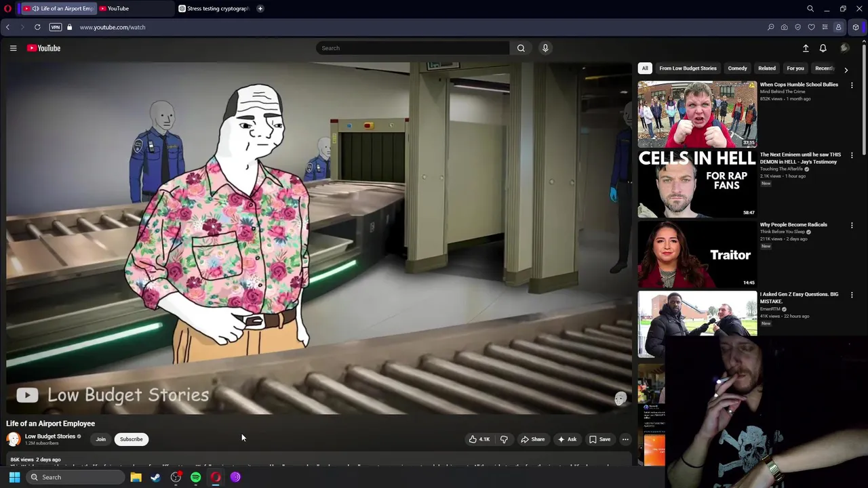The image size is (868, 488).
Task: Open the notifications bell
Action: click(823, 48)
